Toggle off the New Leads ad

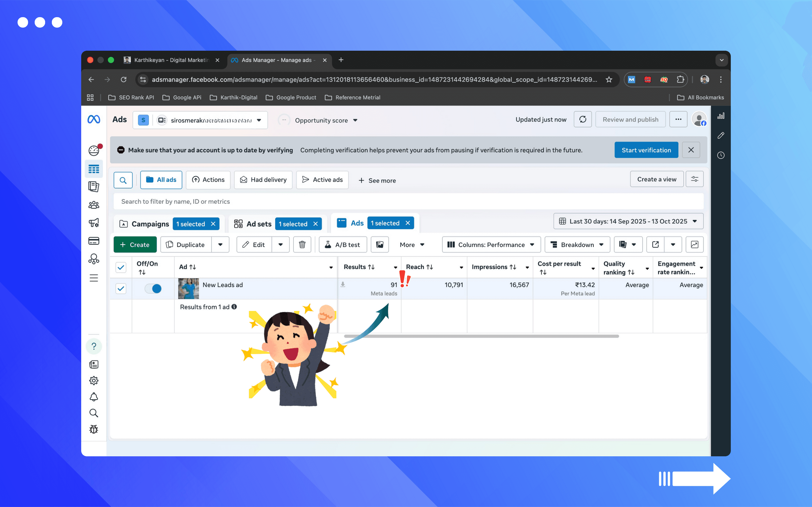(x=153, y=288)
